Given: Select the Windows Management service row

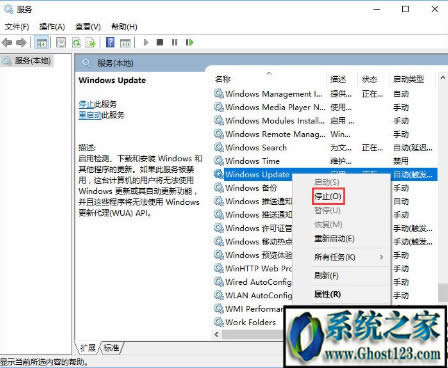Looking at the screenshot, I should click(x=325, y=94).
